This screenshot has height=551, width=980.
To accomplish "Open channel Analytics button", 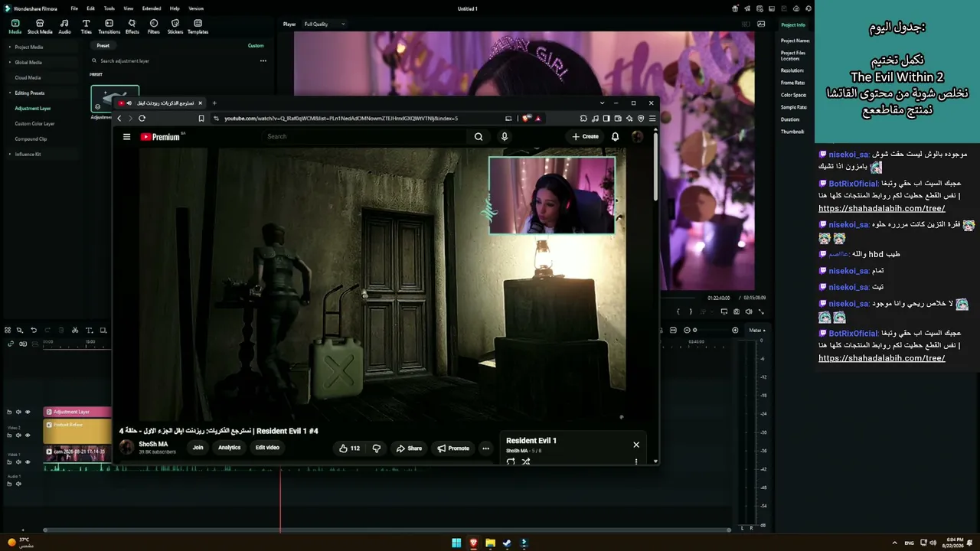I will pos(229,448).
